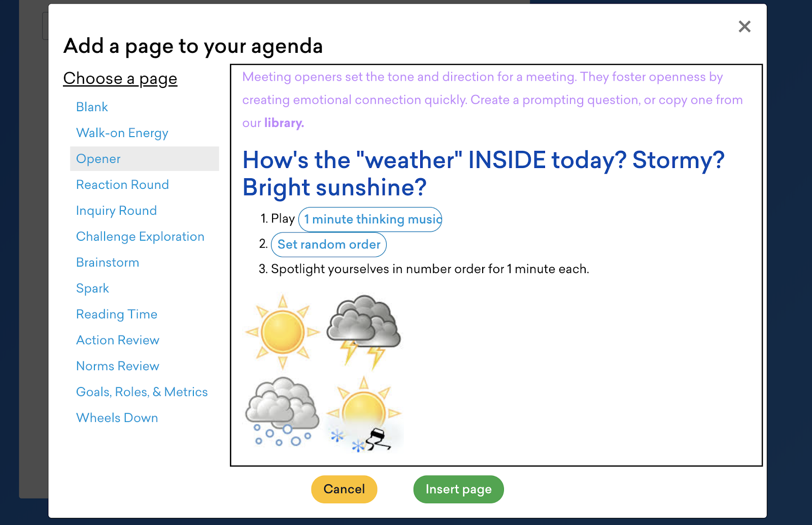Click the green Insert page button
812x525 pixels.
(458, 489)
